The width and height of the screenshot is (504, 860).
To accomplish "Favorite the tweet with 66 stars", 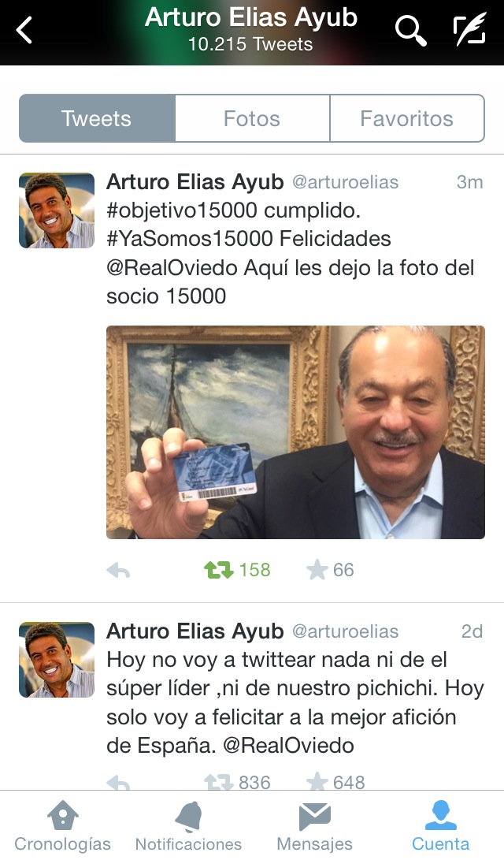I will tap(317, 570).
